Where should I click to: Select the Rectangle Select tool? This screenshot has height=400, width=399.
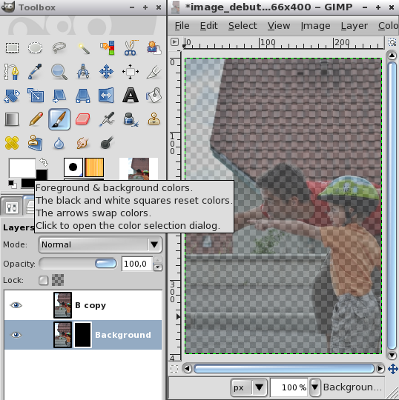pyautogui.click(x=12, y=48)
